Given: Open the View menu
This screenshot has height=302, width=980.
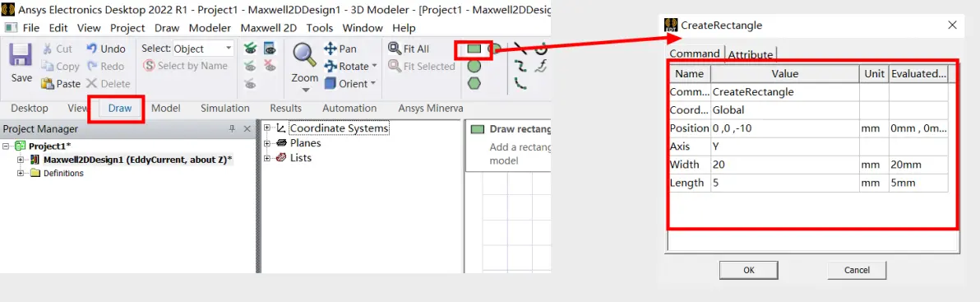Looking at the screenshot, I should click(89, 28).
